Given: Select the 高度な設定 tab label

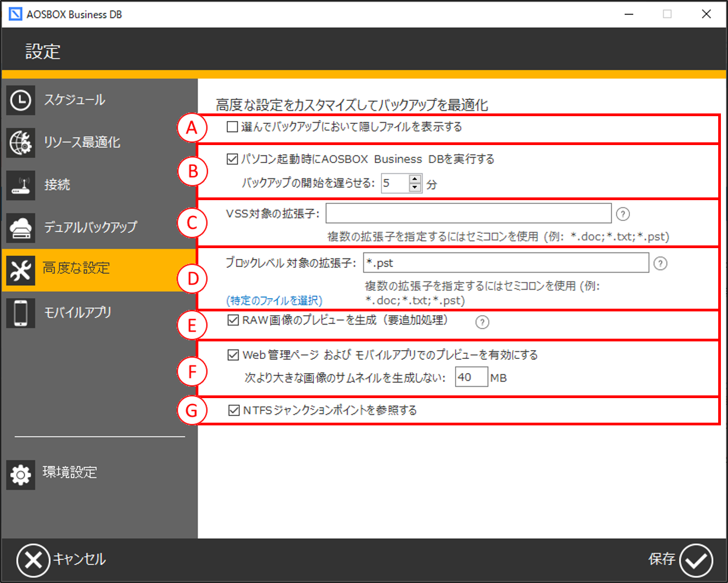Looking at the screenshot, I should (x=76, y=268).
